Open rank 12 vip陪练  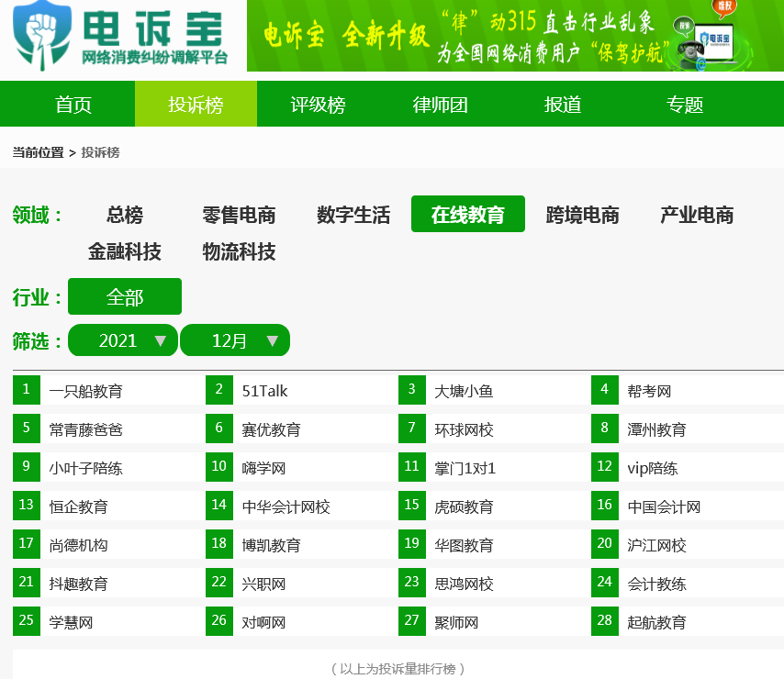click(653, 468)
